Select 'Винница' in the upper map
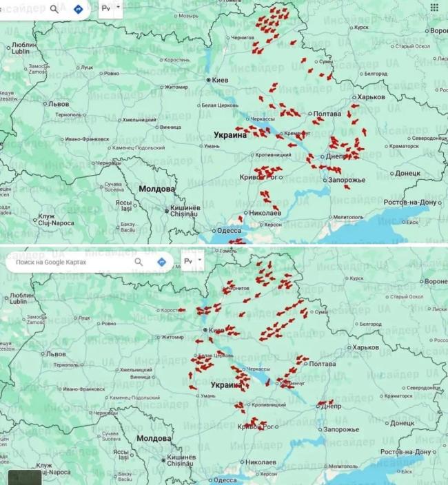This screenshot has width=448, height=485. tap(170, 127)
